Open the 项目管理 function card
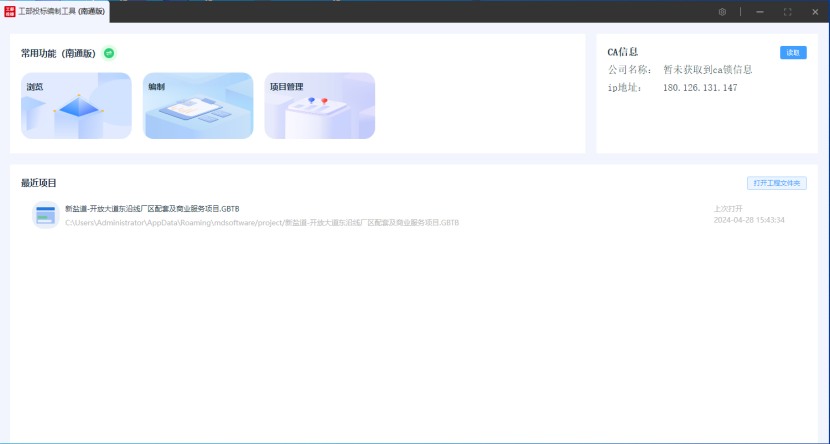The width and height of the screenshot is (830, 444). (320, 105)
